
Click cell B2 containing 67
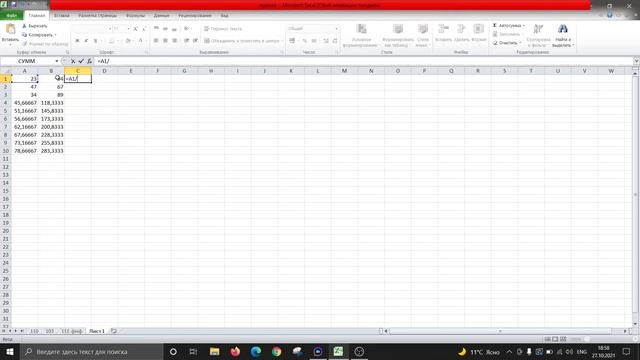[x=51, y=87]
